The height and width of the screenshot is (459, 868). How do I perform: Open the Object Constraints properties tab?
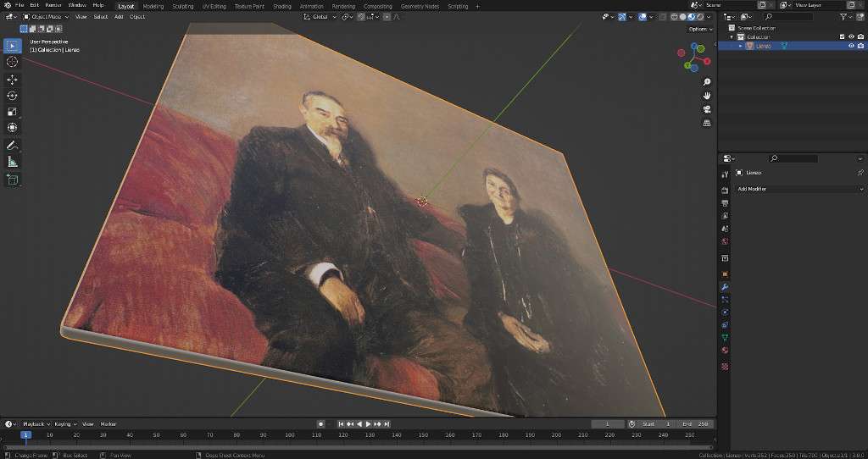pos(725,325)
